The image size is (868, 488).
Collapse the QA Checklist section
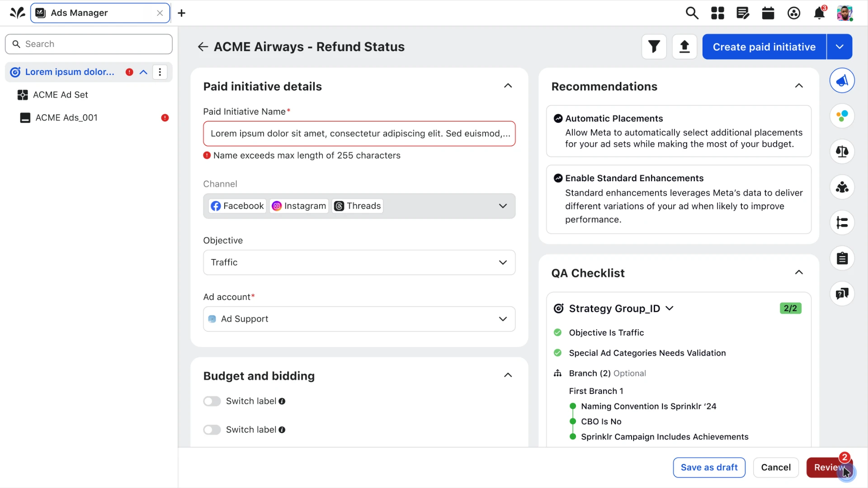click(799, 272)
